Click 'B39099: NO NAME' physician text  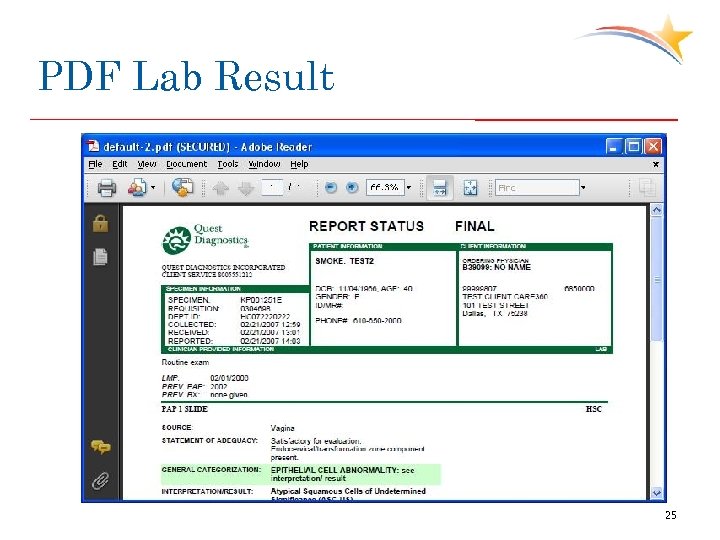(496, 267)
